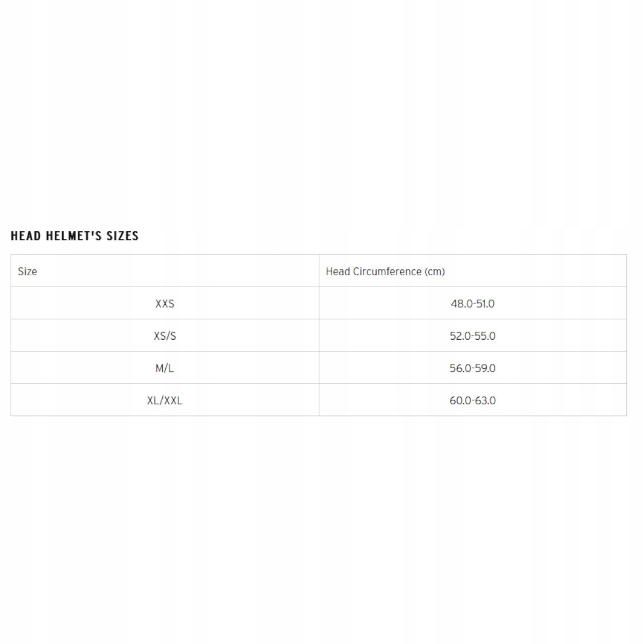Click the word SIZES in the heading
The height and width of the screenshot is (644, 644).
tap(122, 236)
